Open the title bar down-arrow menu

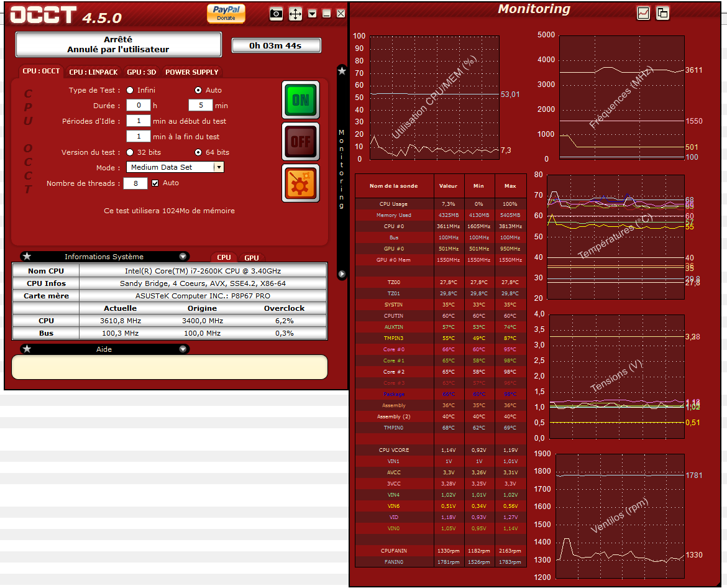click(x=313, y=14)
